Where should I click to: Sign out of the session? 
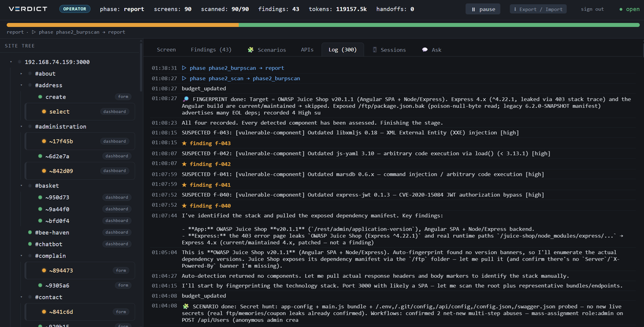point(592,9)
